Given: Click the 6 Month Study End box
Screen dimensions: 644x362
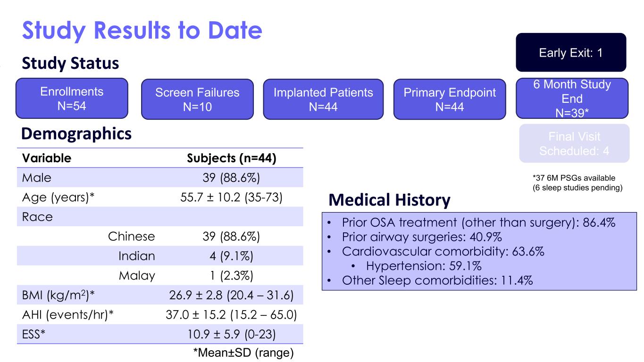Looking at the screenshot, I should click(572, 98).
